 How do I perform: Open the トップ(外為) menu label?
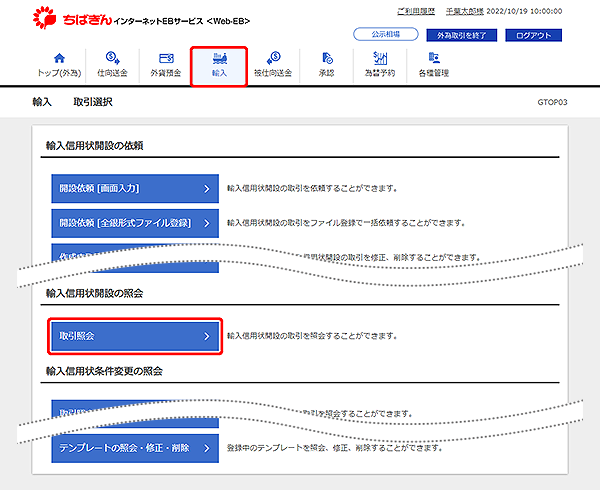point(59,73)
